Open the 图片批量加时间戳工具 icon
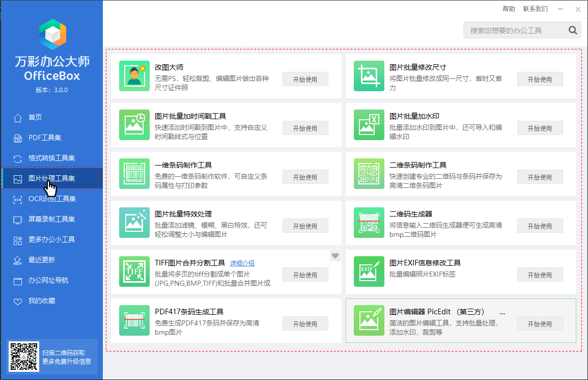588x380 pixels. [x=134, y=125]
